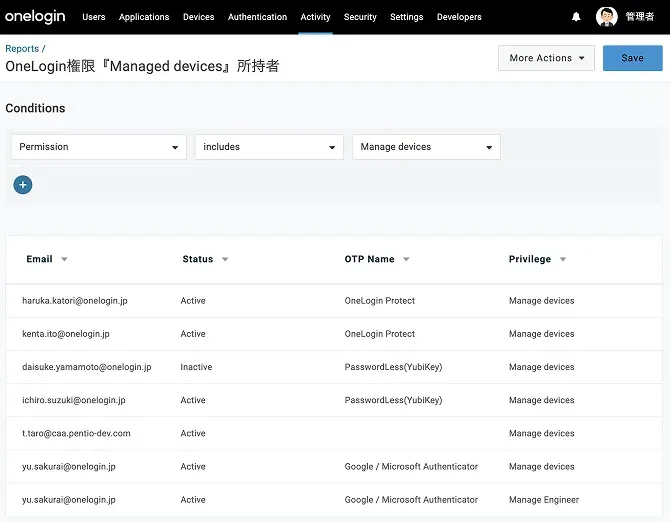Sort by Email column arrow
Image resolution: width=670 pixels, height=522 pixels.
point(64,260)
